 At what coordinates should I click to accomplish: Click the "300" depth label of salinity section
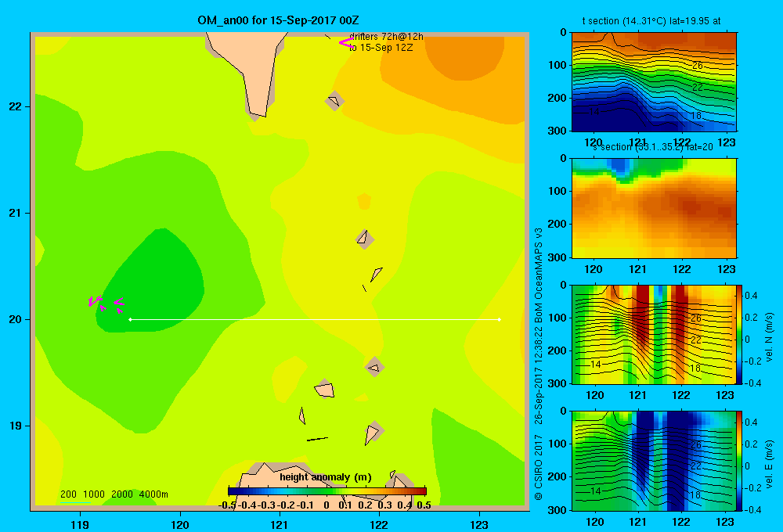click(557, 257)
